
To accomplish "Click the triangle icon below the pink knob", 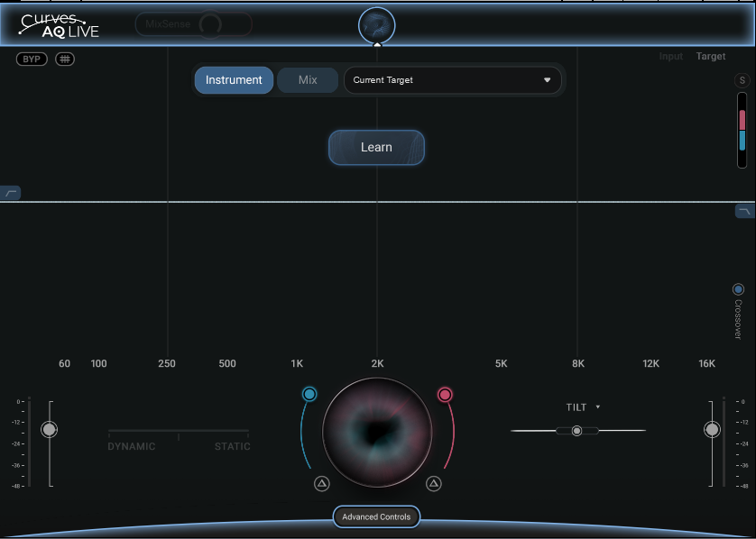I will pos(434,483).
